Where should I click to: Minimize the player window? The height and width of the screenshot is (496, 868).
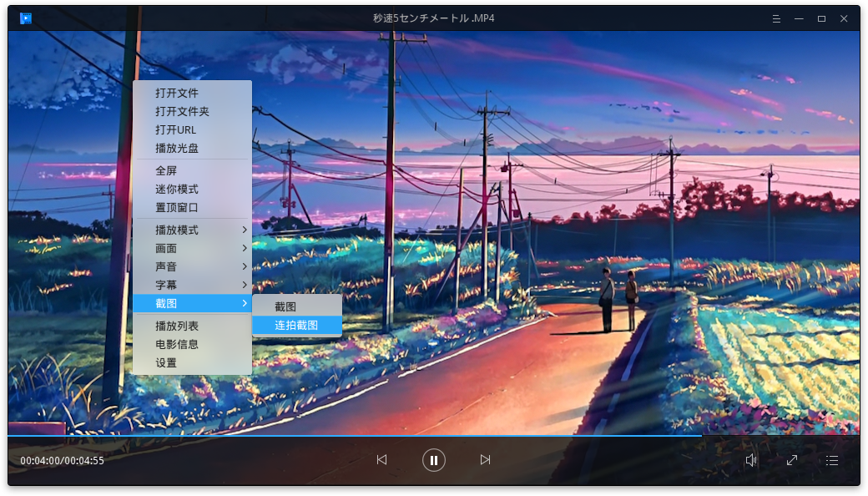click(799, 19)
